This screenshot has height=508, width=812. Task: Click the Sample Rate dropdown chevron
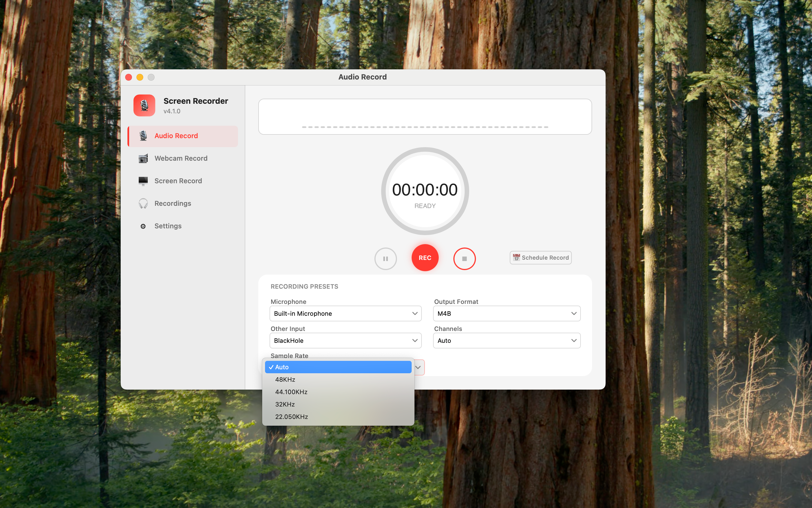418,367
